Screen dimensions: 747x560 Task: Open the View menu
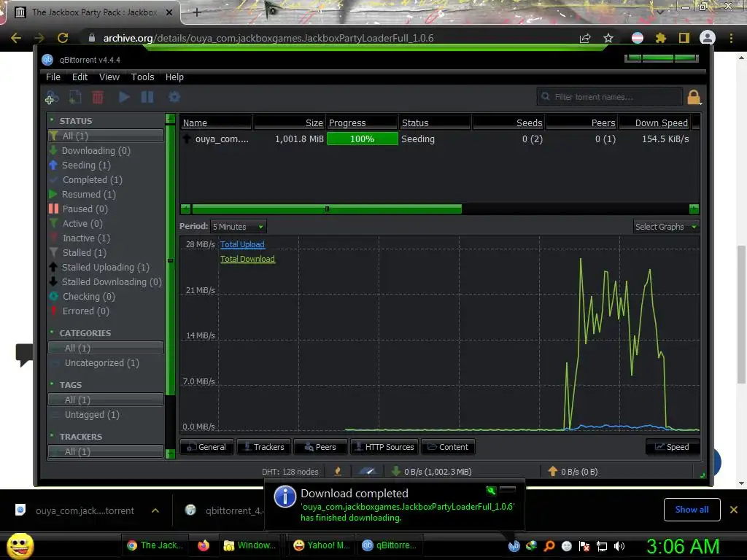click(109, 77)
